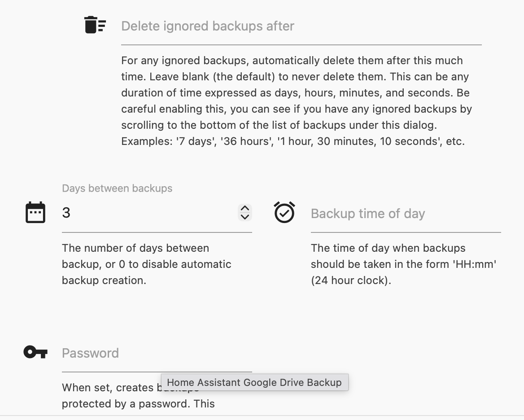This screenshot has height=420, width=524.
Task: Click the ignored backups description paragraph
Action: point(296,92)
